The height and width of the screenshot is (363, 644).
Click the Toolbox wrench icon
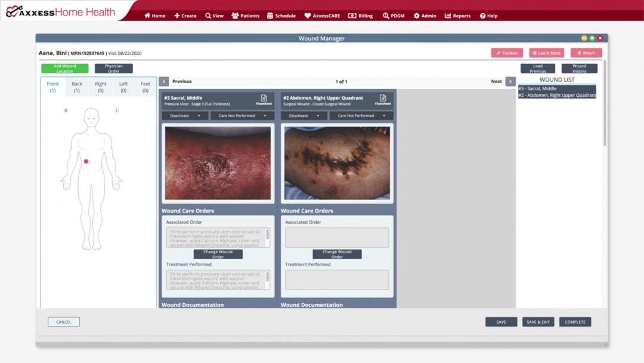[x=500, y=53]
